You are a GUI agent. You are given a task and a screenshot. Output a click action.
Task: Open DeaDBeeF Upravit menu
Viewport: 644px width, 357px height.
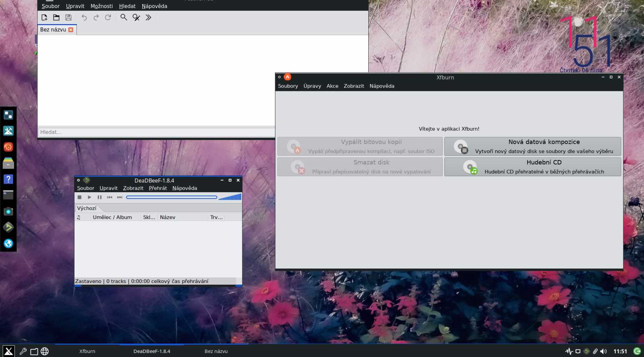tap(109, 188)
